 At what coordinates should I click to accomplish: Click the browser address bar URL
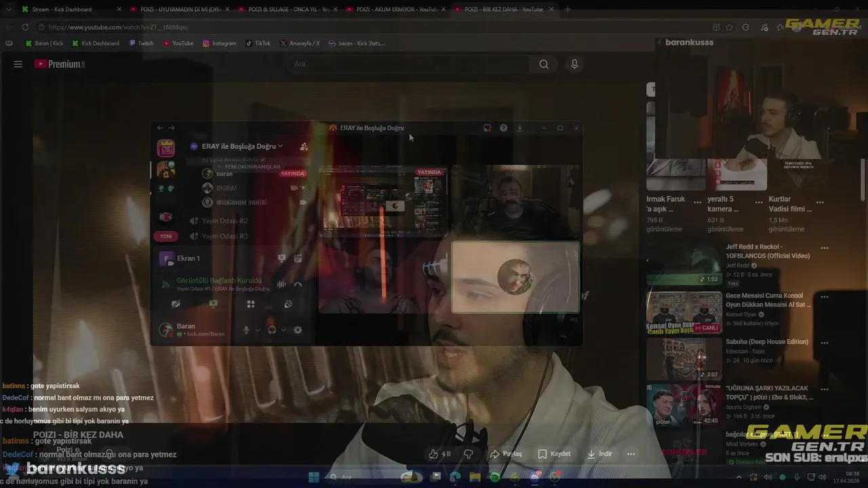119,27
